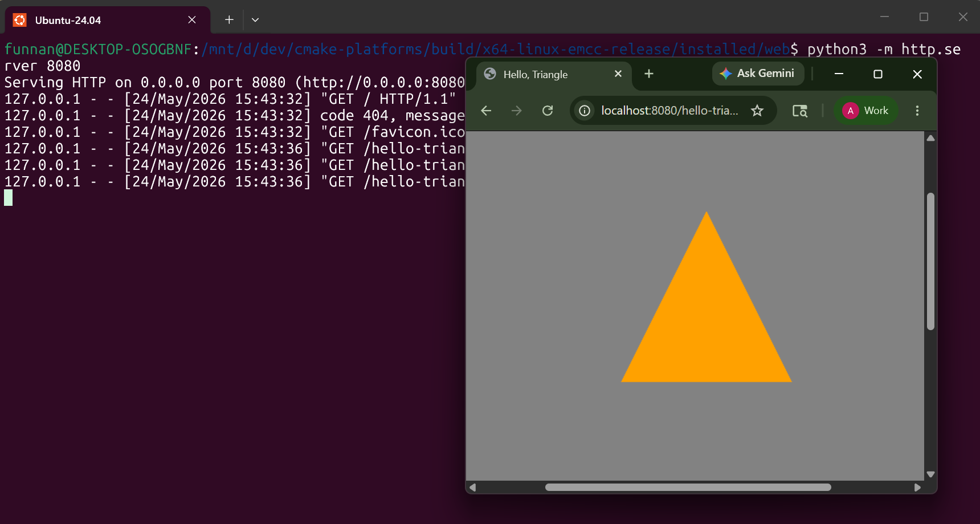Minimize the Chrome browser window

pyautogui.click(x=839, y=74)
